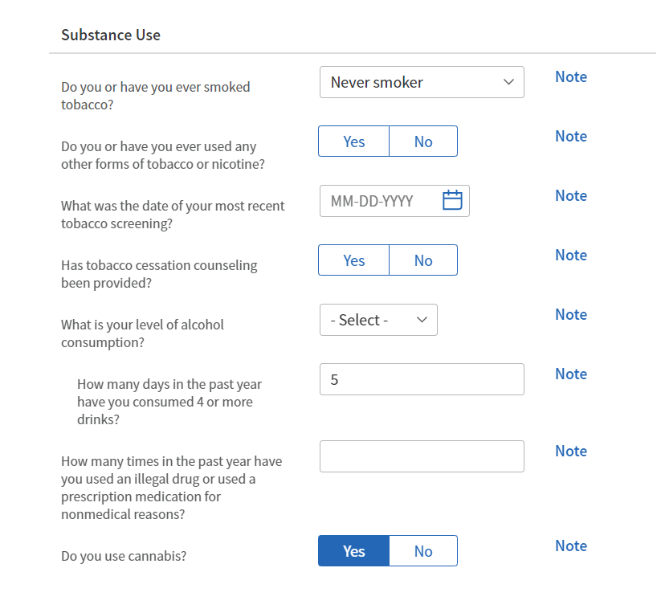
Task: Add Note for 4 or more drinks question
Action: pyautogui.click(x=571, y=374)
